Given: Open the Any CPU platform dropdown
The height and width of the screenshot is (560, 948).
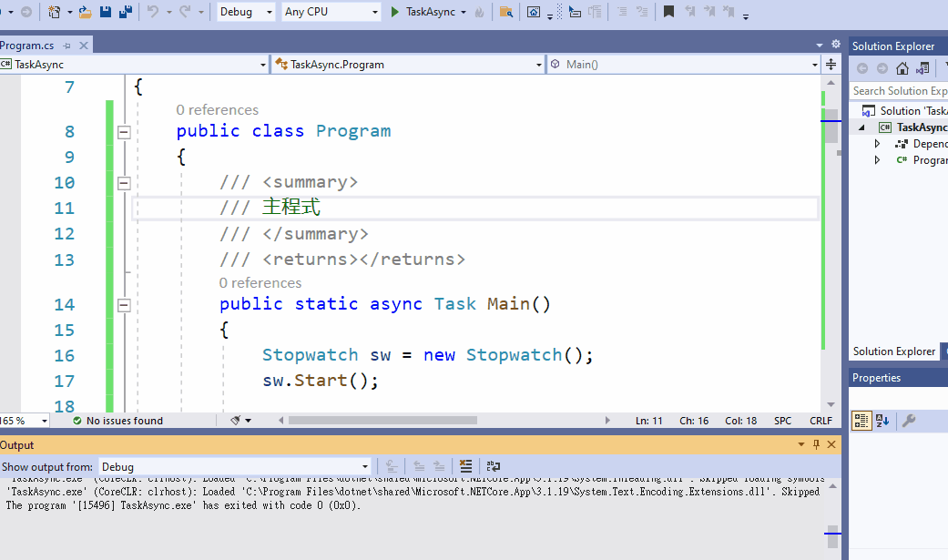Looking at the screenshot, I should [332, 12].
